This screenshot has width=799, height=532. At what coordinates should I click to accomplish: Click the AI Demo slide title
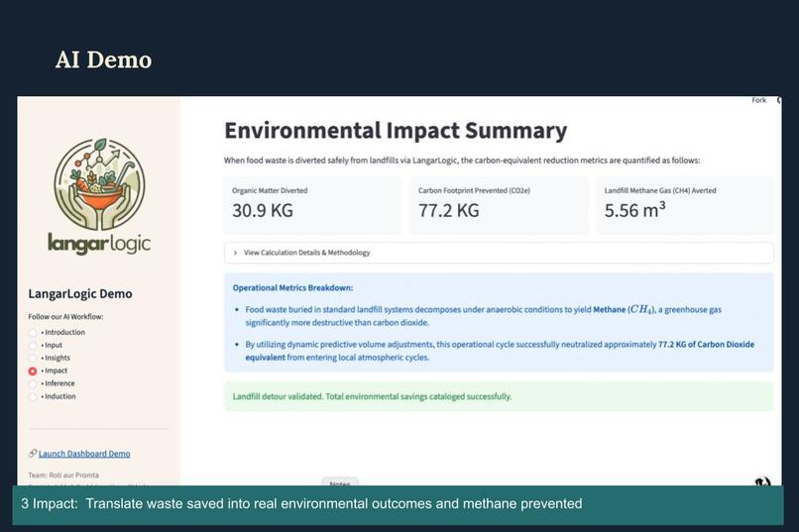[x=103, y=59]
